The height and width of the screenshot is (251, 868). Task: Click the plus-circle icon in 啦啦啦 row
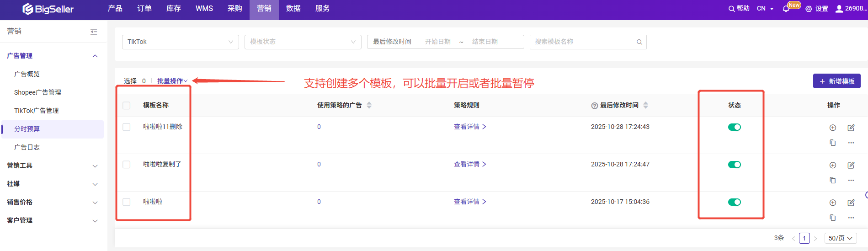[832, 203]
